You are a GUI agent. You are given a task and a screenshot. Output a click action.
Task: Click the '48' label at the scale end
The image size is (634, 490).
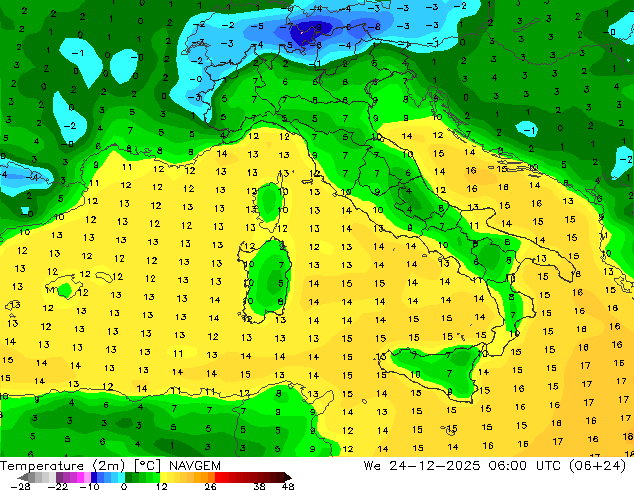[288, 486]
